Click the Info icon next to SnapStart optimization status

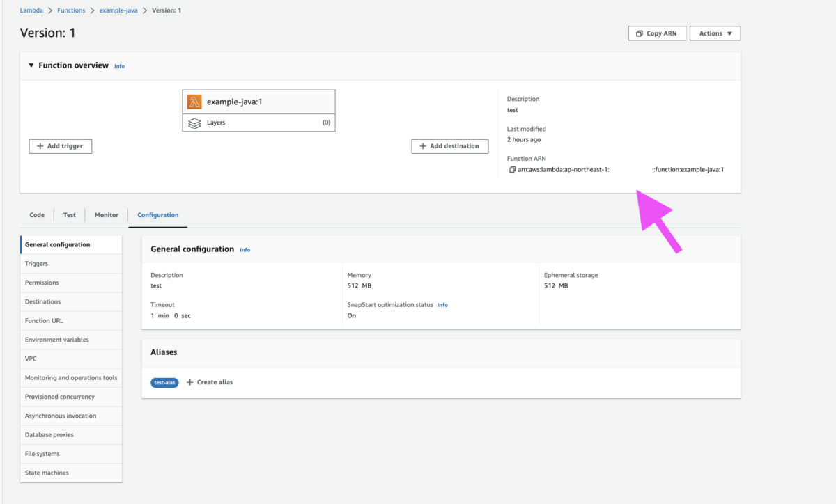pos(442,304)
